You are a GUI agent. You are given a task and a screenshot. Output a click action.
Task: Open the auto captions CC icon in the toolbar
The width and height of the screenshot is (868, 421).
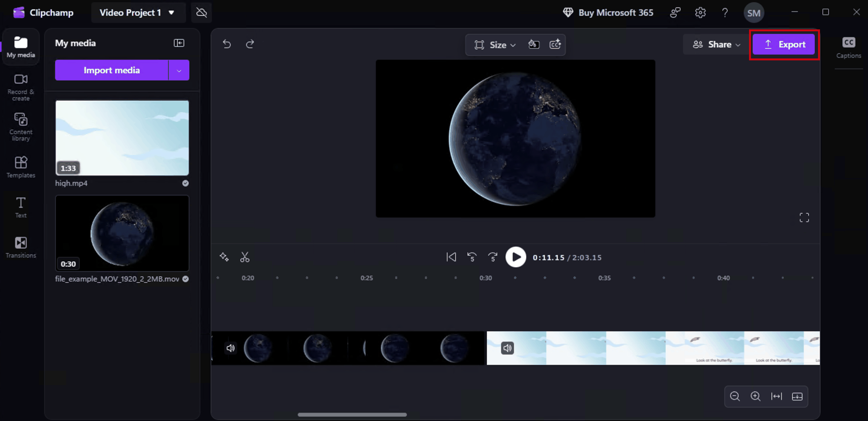(x=555, y=45)
